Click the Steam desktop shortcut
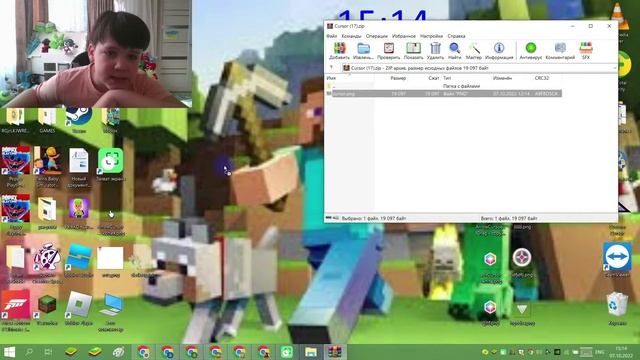This screenshot has width=640, height=360. (x=78, y=120)
